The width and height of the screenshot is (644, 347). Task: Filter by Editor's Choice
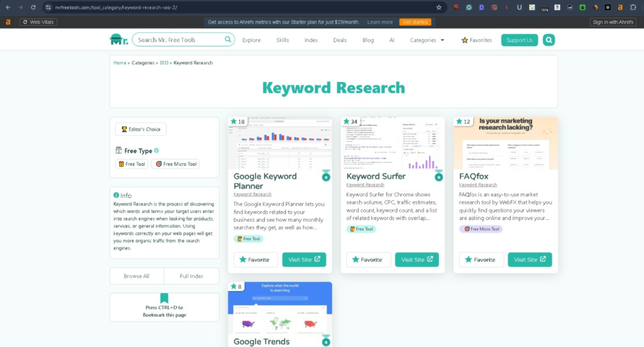[x=141, y=129]
